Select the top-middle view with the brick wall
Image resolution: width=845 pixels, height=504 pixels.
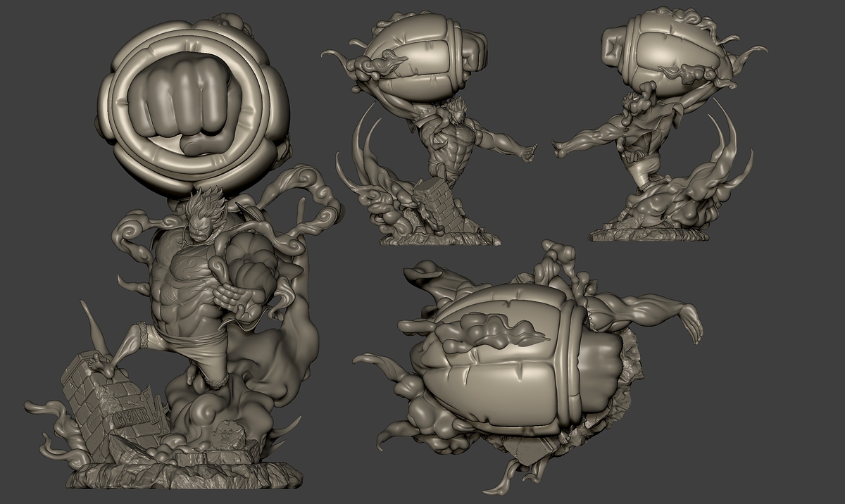pyautogui.click(x=430, y=129)
